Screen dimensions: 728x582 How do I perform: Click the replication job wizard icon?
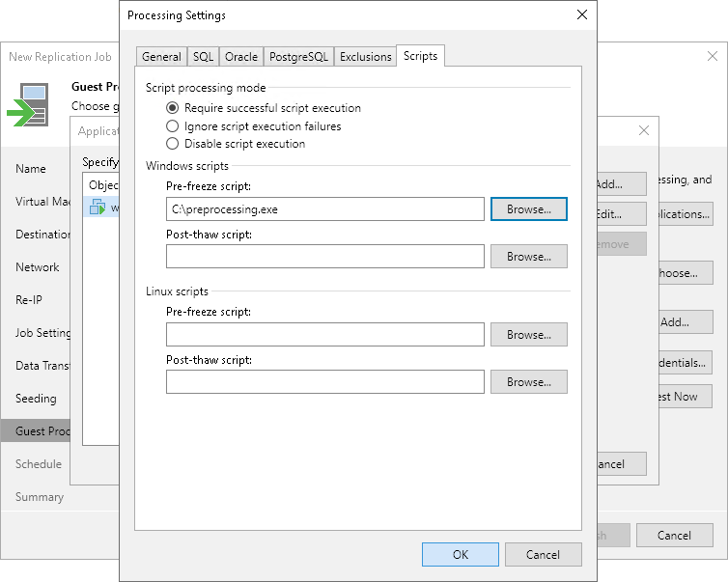[28, 105]
